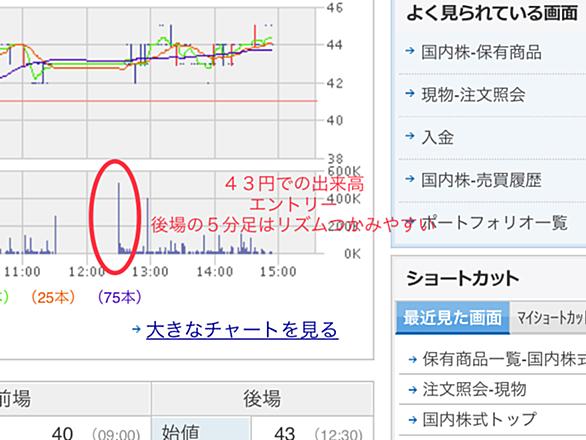
Task: Open 国内株式トップ shortcut
Action: tap(479, 419)
